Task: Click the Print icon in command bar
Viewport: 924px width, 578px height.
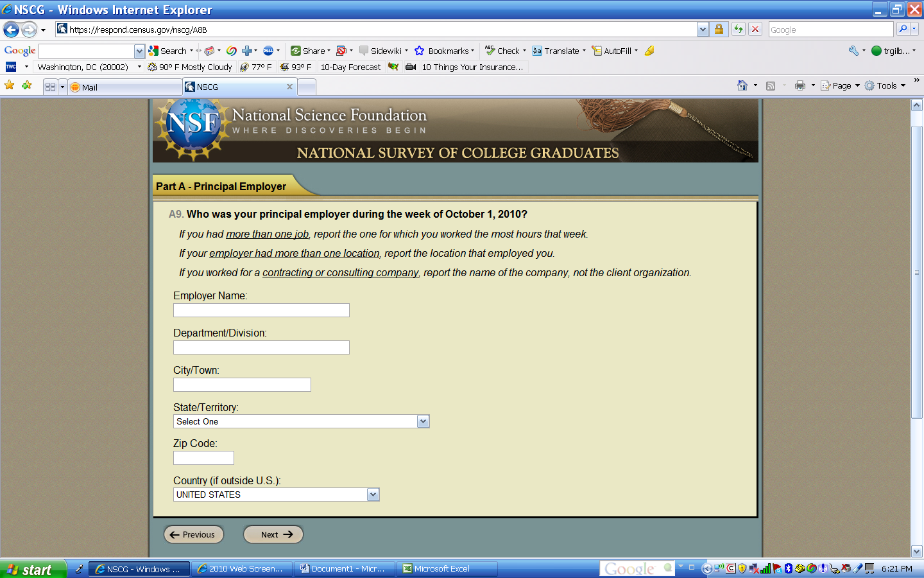Action: 800,85
